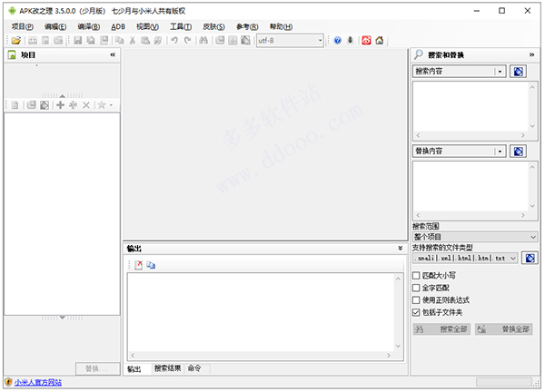This screenshot has width=545, height=392.
Task: Click the Copy toolbar icon
Action: click(x=120, y=41)
